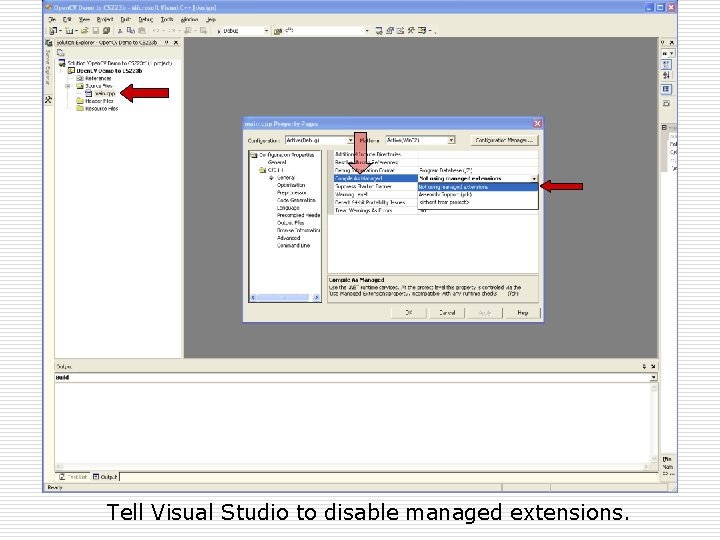Choose Not using managed extensions option
Screen dimensions: 720x540
pos(478,187)
